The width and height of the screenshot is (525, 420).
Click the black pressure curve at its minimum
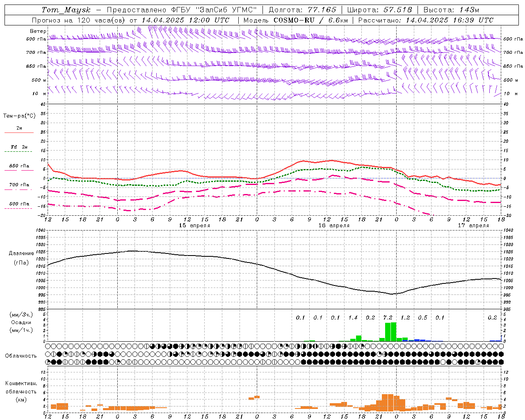391,294
